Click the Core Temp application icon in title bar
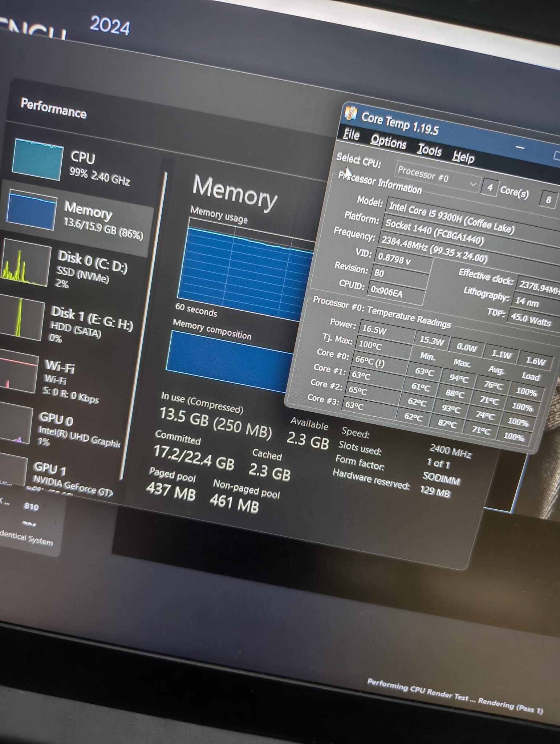560x744 pixels. (x=351, y=113)
